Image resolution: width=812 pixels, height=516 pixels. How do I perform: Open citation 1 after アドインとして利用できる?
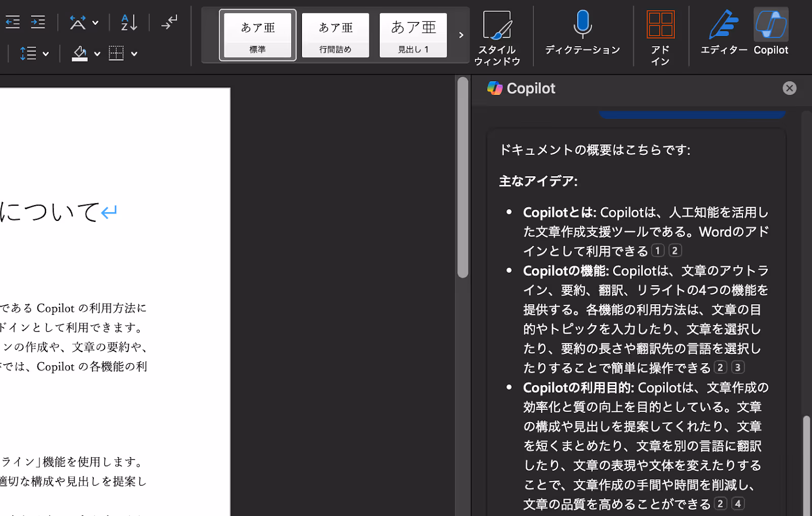point(658,250)
